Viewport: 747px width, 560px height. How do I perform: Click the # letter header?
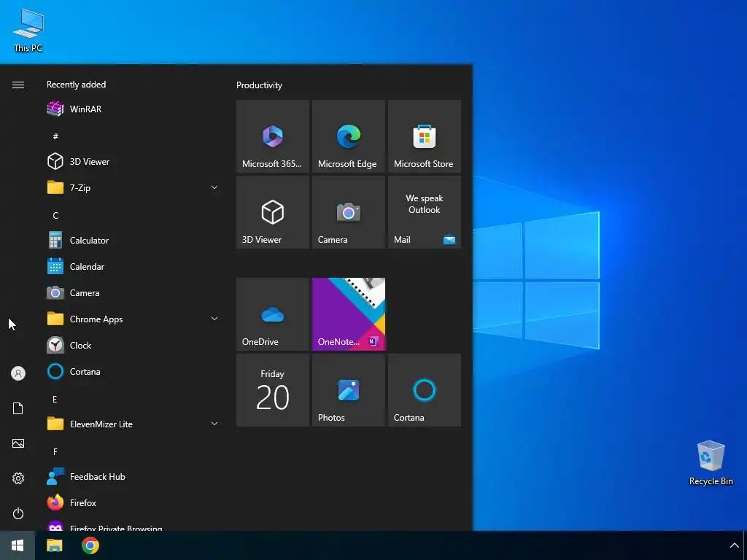pos(55,136)
